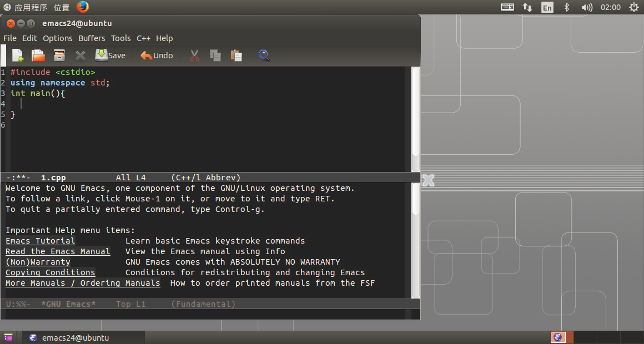
Task: Open the Copying Conditions link
Action: [x=50, y=272]
